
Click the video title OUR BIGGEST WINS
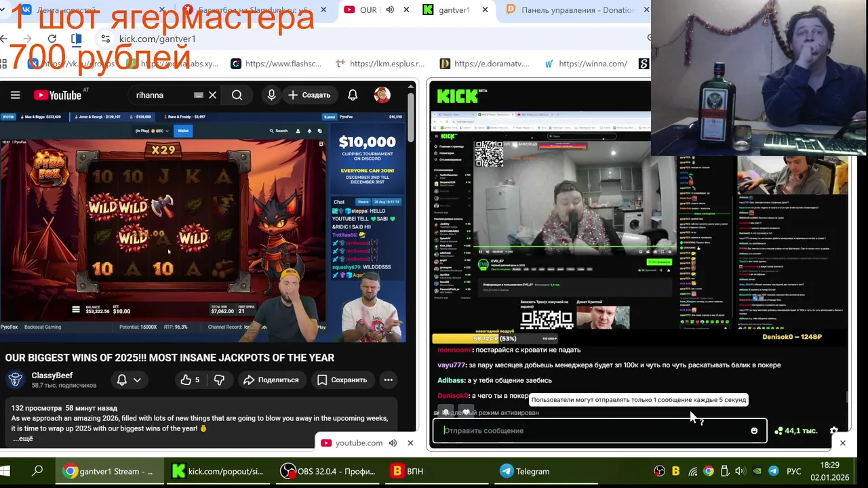coord(170,358)
